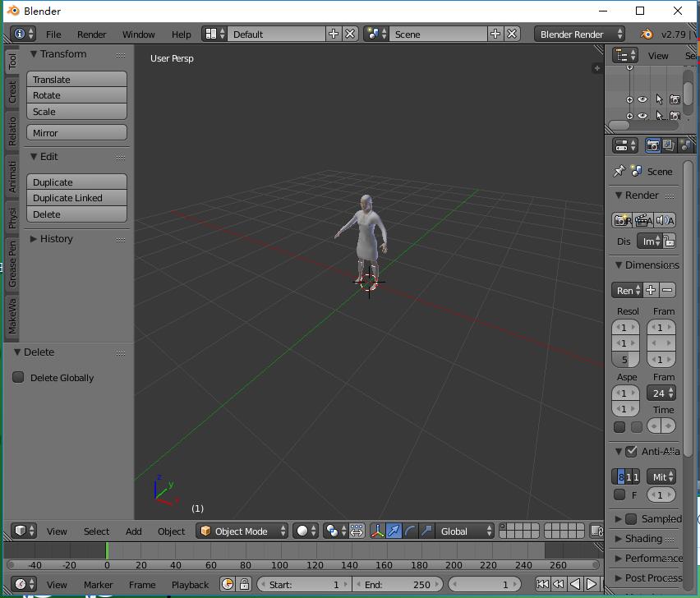This screenshot has width=700, height=598.
Task: Click the Duplicate Linked button
Action: click(76, 198)
